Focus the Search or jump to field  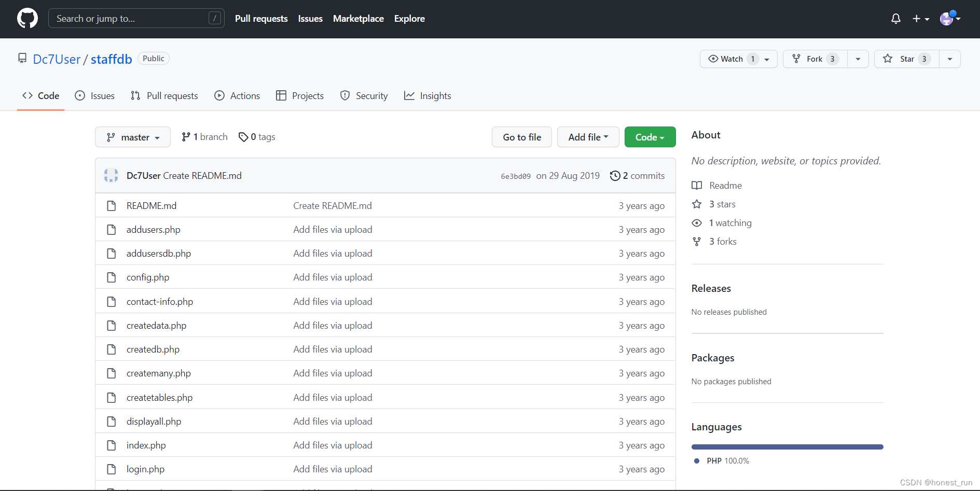(x=136, y=18)
